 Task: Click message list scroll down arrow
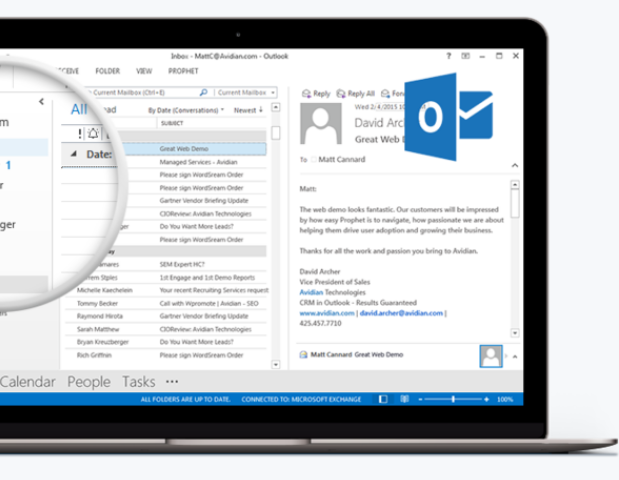276,364
